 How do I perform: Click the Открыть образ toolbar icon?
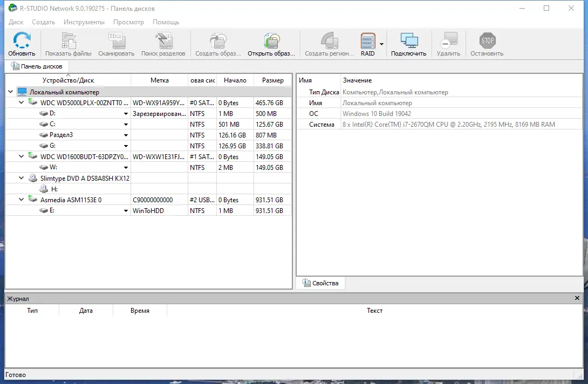click(x=271, y=40)
